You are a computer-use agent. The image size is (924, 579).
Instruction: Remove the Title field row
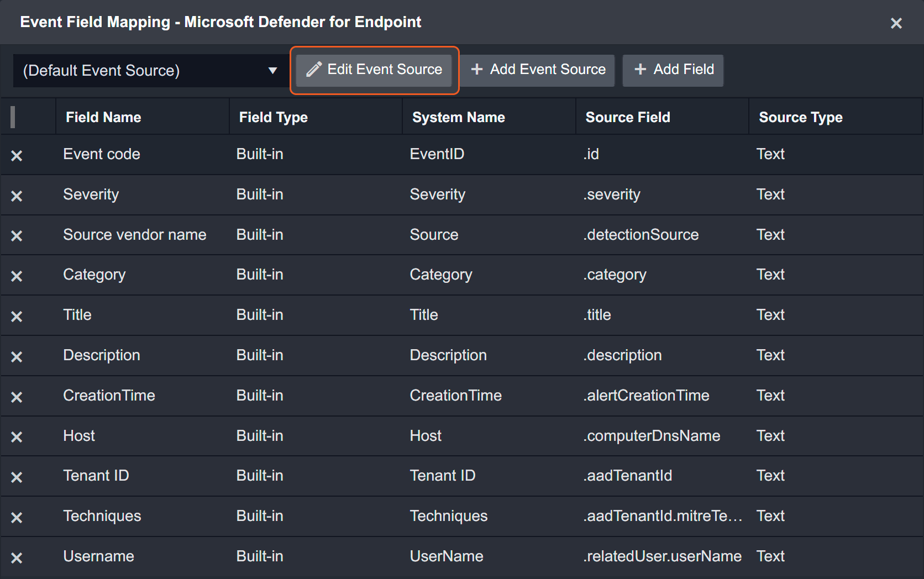coord(17,317)
